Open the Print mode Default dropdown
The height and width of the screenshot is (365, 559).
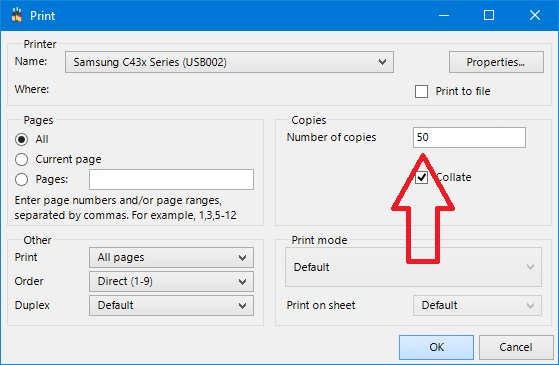(x=413, y=267)
